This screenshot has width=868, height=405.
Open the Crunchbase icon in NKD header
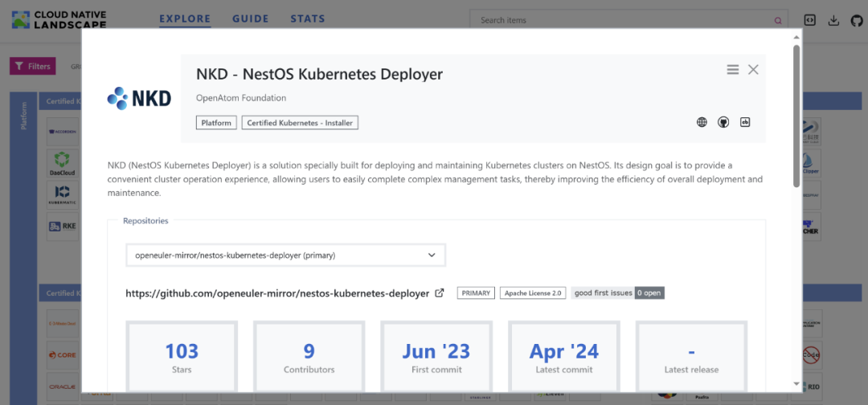745,122
